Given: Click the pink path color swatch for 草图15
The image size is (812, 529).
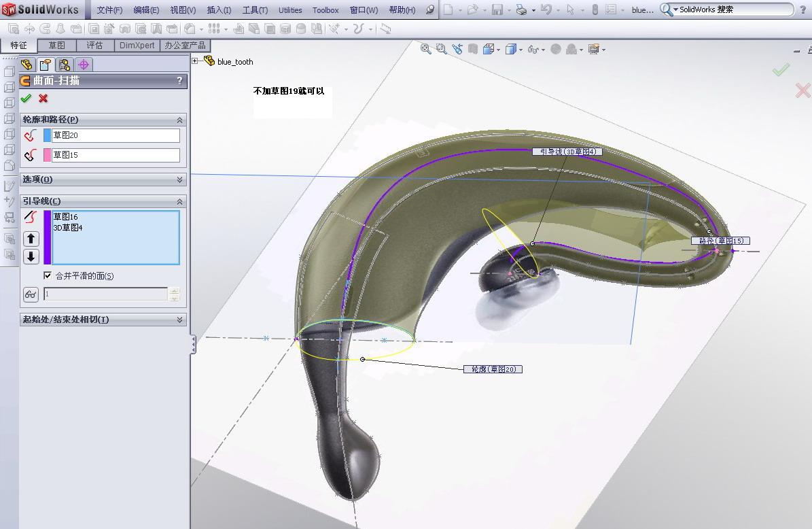Looking at the screenshot, I should 47,155.
